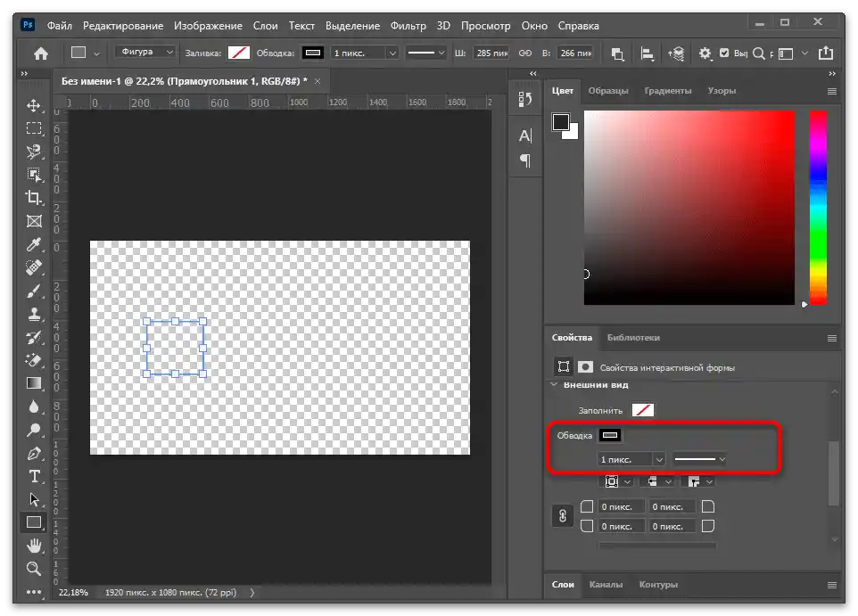Select the Brush tool
This screenshot has width=858, height=616.
(x=34, y=291)
